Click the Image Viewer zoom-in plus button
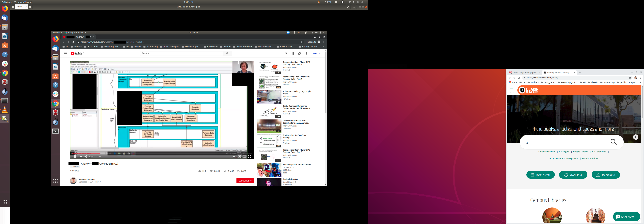Viewport: 644px width, 224px height. (x=30, y=7)
